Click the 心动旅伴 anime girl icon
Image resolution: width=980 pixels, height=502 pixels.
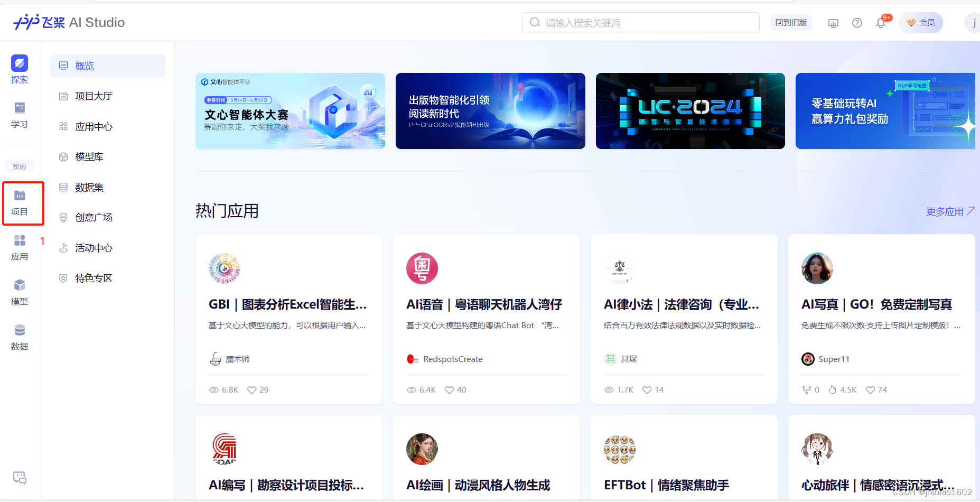[x=817, y=449]
